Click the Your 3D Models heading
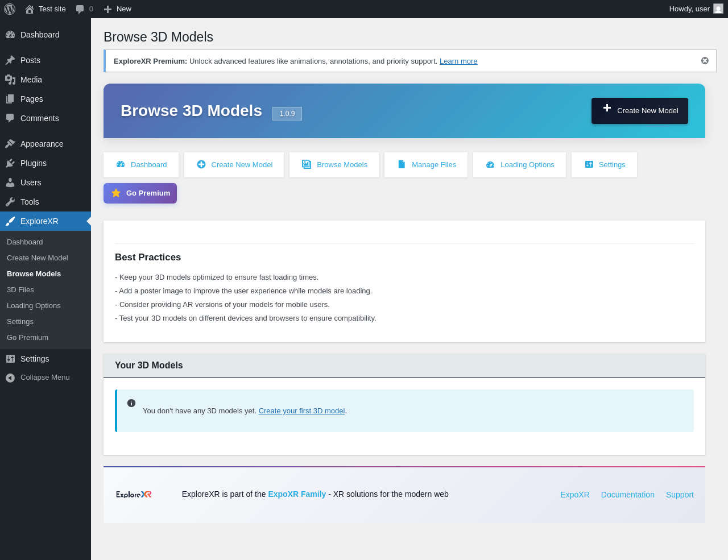This screenshot has width=728, height=560. coord(149,366)
